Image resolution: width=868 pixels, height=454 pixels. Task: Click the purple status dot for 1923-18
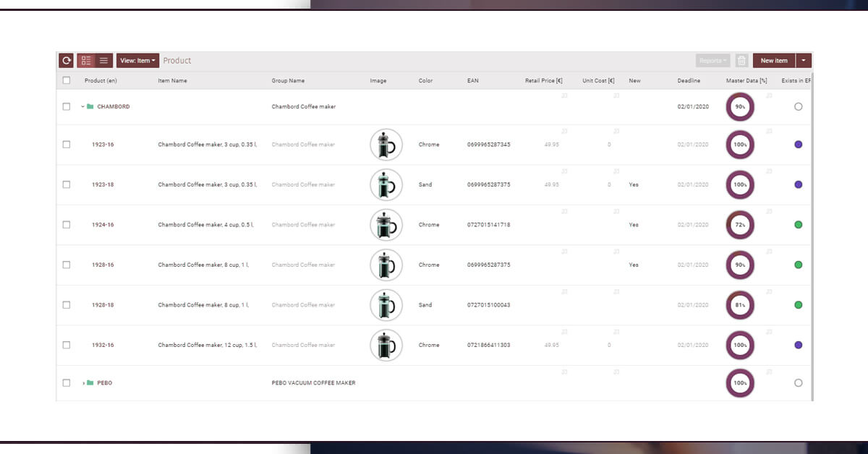pos(798,184)
